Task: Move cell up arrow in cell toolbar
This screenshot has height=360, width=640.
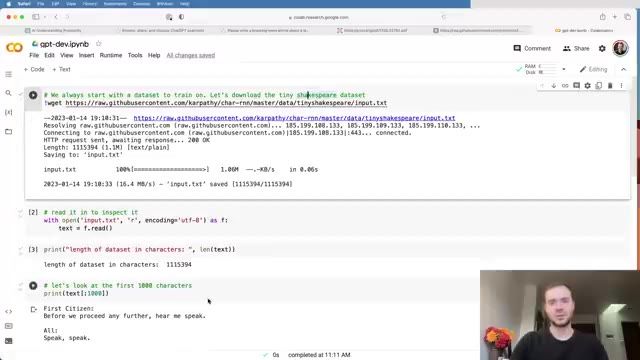Action: tap(542, 86)
